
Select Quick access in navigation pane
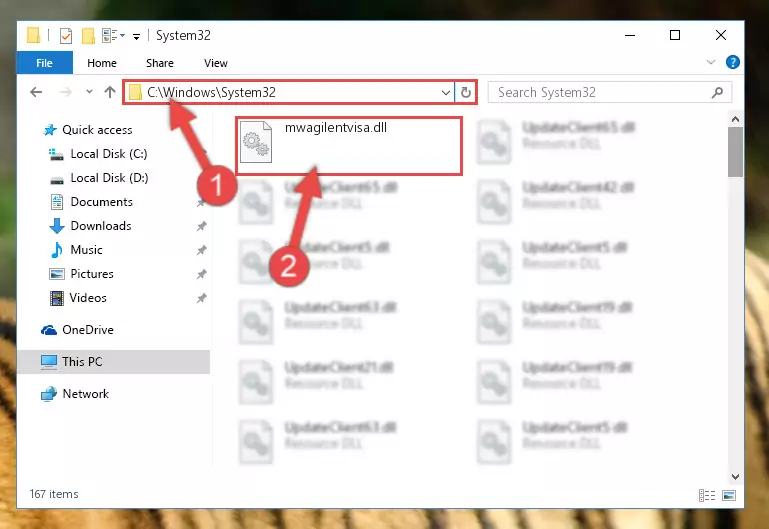97,129
